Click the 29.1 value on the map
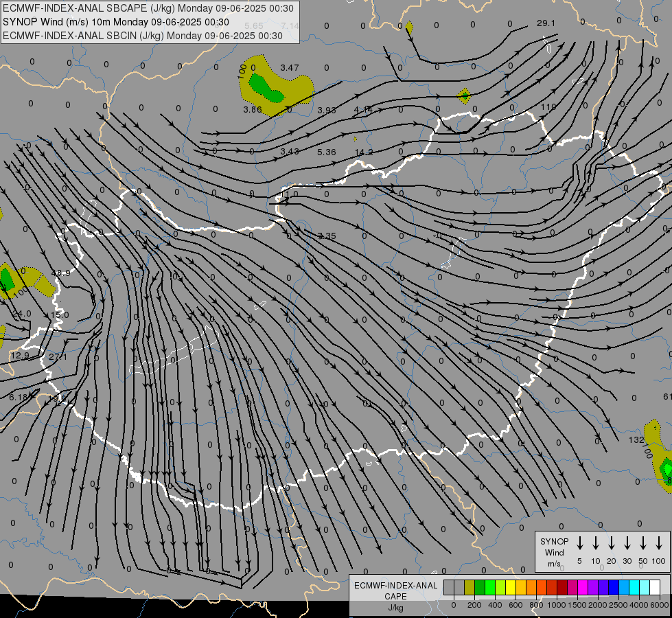The width and height of the screenshot is (672, 618). click(x=546, y=23)
